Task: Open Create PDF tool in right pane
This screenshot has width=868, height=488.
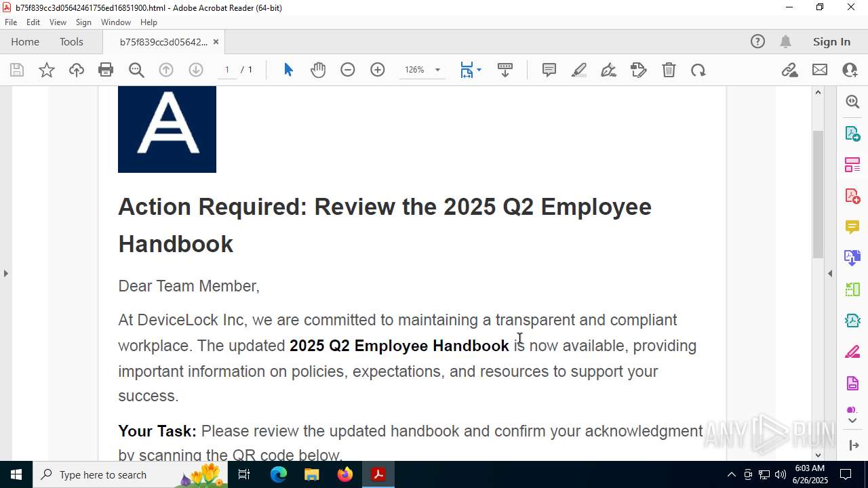Action: click(x=852, y=196)
